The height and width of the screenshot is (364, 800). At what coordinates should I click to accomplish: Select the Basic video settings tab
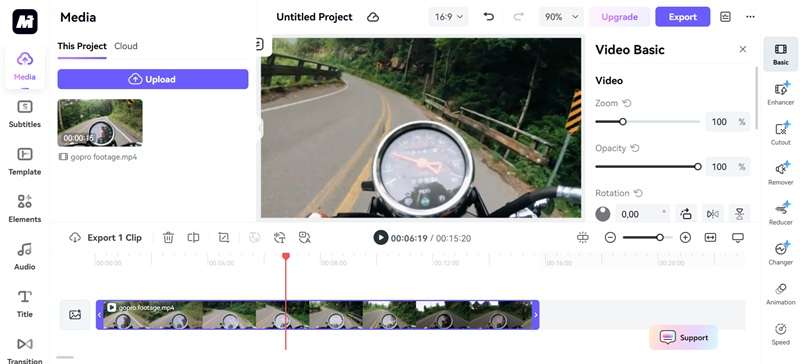(x=780, y=54)
